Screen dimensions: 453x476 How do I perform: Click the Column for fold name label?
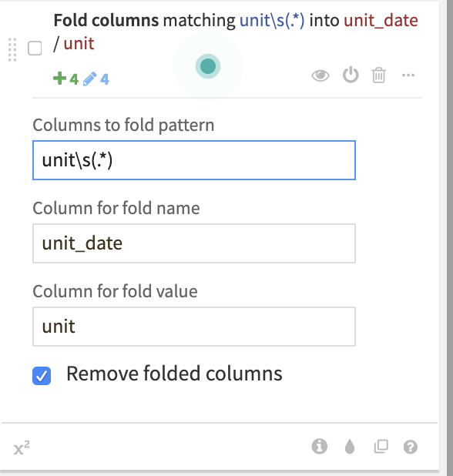[116, 208]
